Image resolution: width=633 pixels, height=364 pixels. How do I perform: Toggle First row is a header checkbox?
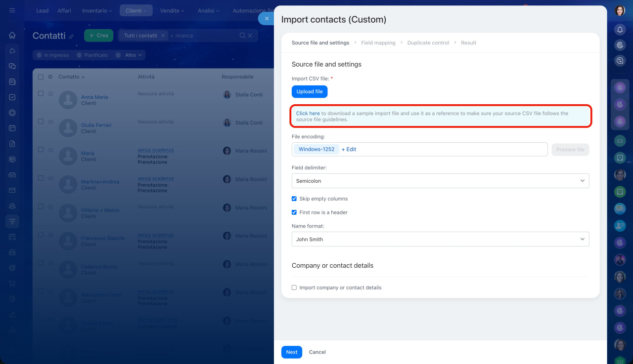point(294,212)
